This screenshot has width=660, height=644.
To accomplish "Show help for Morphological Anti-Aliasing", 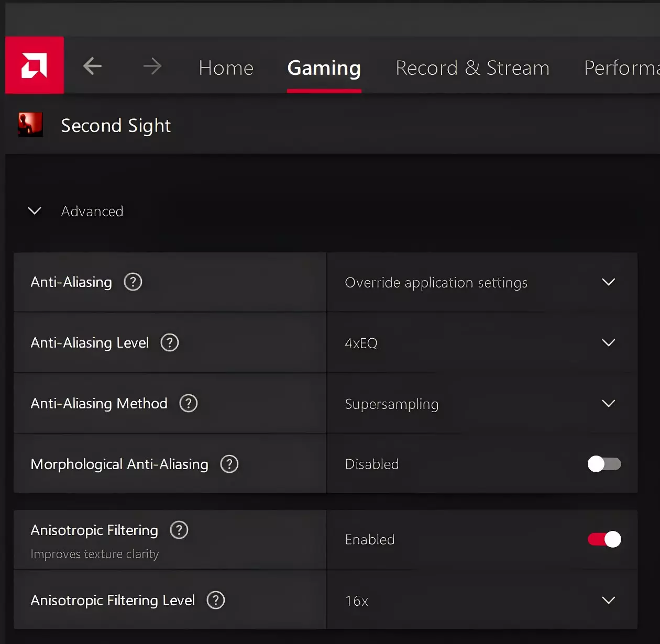I will click(x=229, y=464).
